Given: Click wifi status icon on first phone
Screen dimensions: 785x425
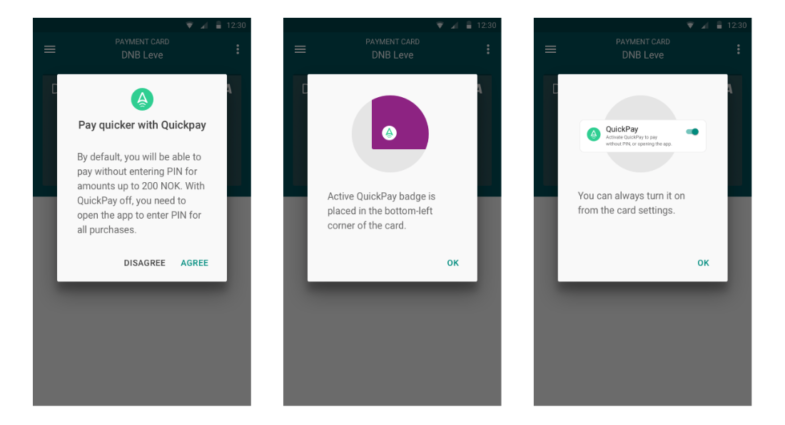Looking at the screenshot, I should [x=190, y=25].
